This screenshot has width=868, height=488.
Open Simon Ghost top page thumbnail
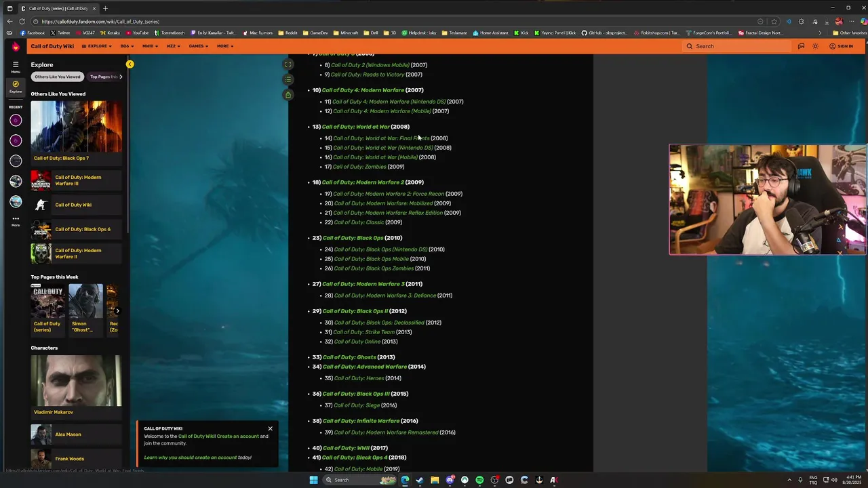(86, 302)
